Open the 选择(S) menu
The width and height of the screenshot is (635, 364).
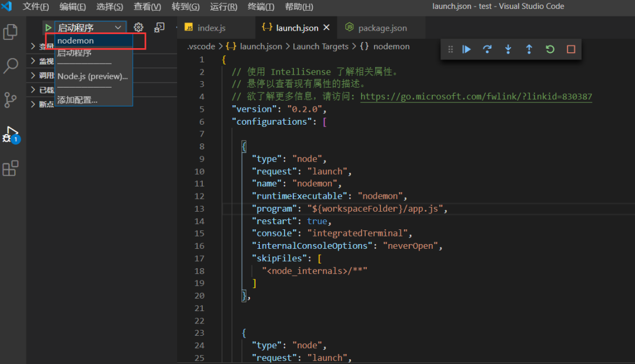pyautogui.click(x=109, y=6)
